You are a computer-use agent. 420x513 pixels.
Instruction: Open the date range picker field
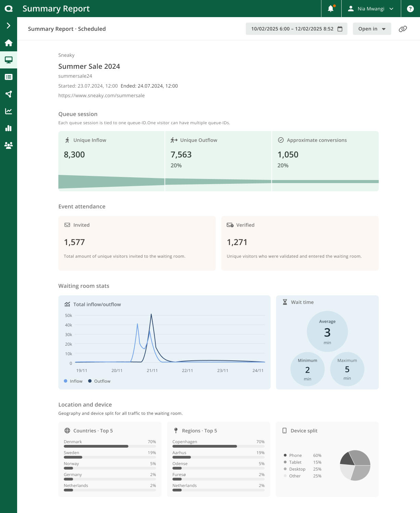(x=296, y=29)
